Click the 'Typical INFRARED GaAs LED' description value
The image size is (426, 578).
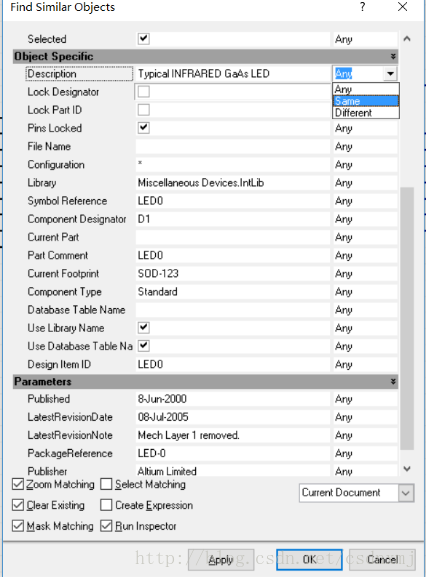tap(204, 74)
